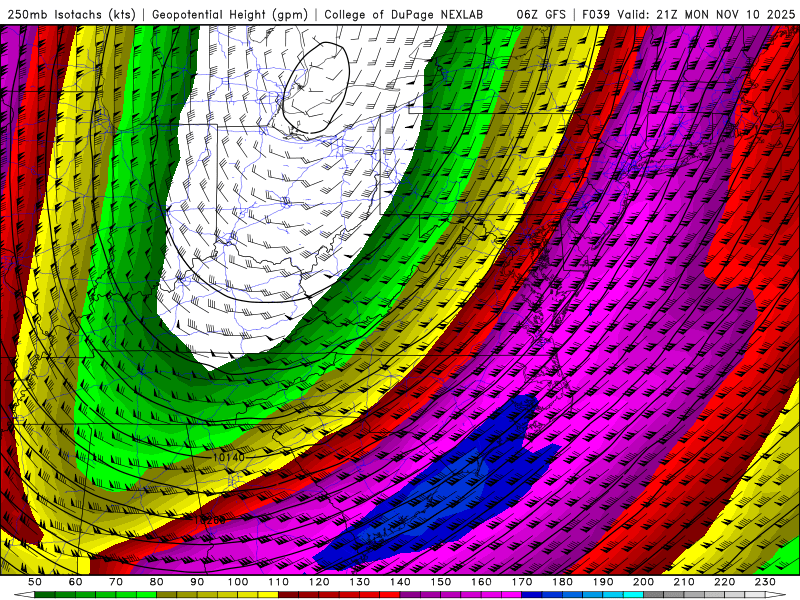Click the 230 label on the color scale

(766, 582)
